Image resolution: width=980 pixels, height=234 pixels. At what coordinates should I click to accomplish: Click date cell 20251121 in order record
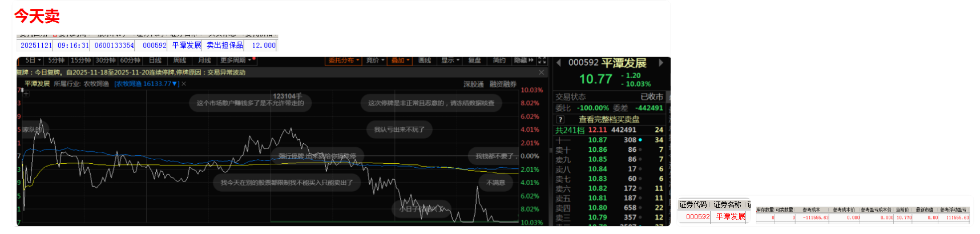click(x=36, y=46)
